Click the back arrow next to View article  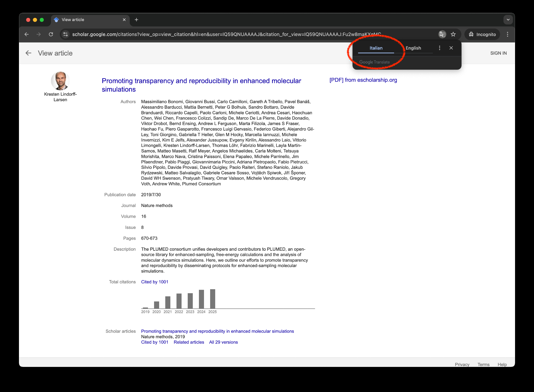pos(28,53)
